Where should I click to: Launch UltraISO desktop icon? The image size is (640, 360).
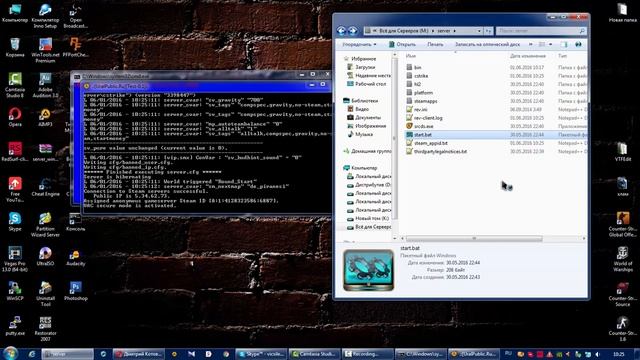[x=45, y=257]
